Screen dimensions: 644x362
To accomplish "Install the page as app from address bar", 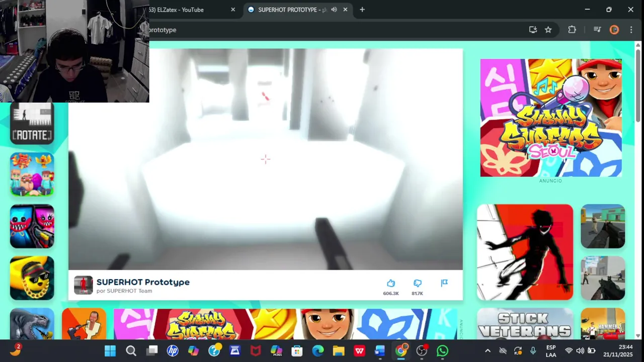I will pyautogui.click(x=533, y=30).
